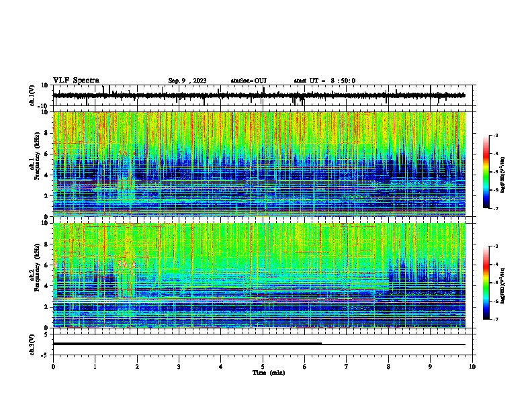Click the time axis tick label "2"
This screenshot has width=532, height=411.
[x=137, y=367]
